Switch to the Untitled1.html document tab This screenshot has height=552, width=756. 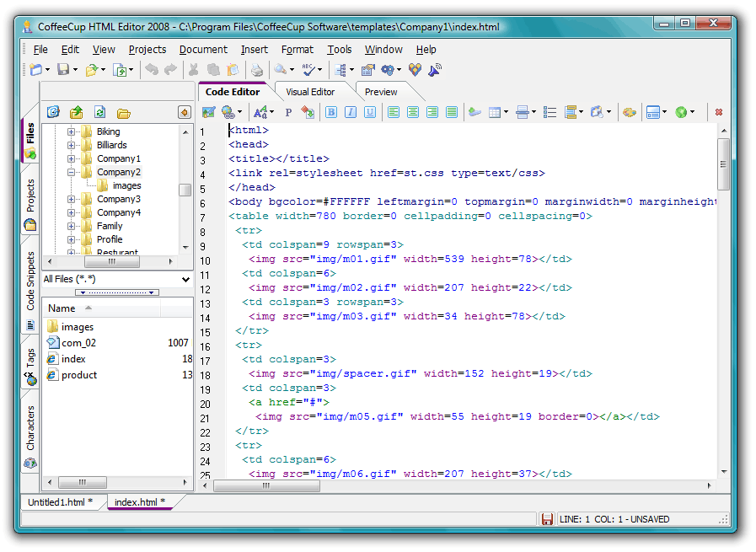(x=61, y=502)
